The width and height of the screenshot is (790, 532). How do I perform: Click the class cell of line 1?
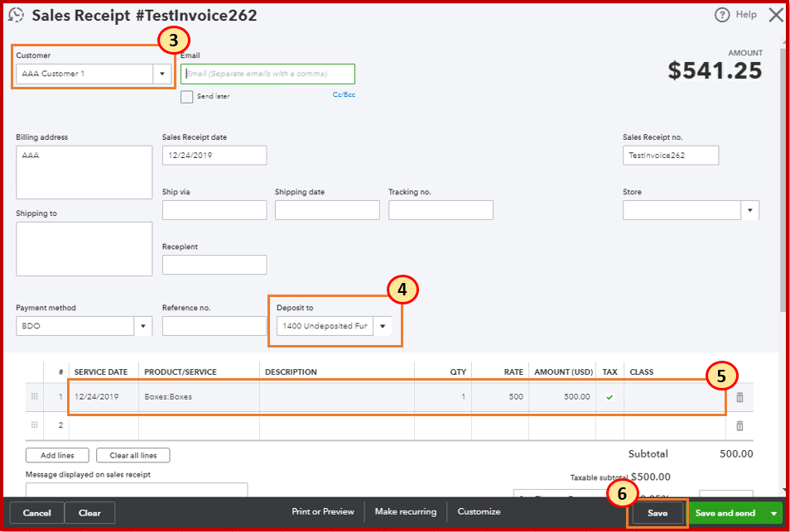point(675,396)
